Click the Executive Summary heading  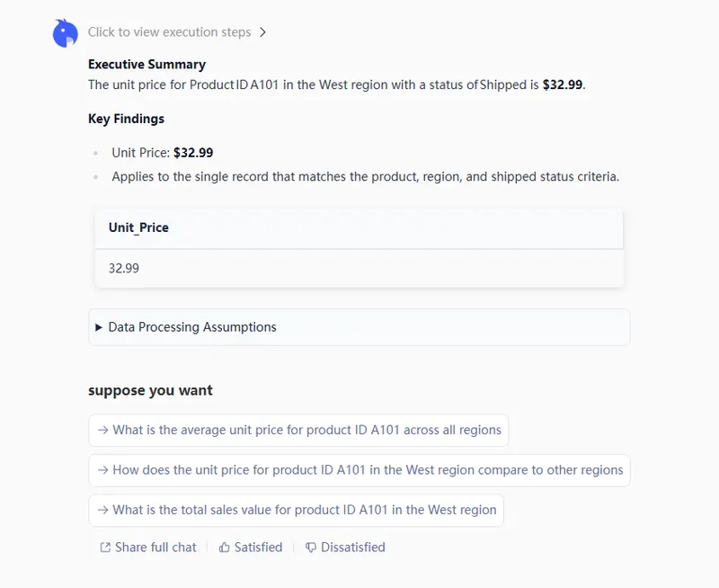146,65
